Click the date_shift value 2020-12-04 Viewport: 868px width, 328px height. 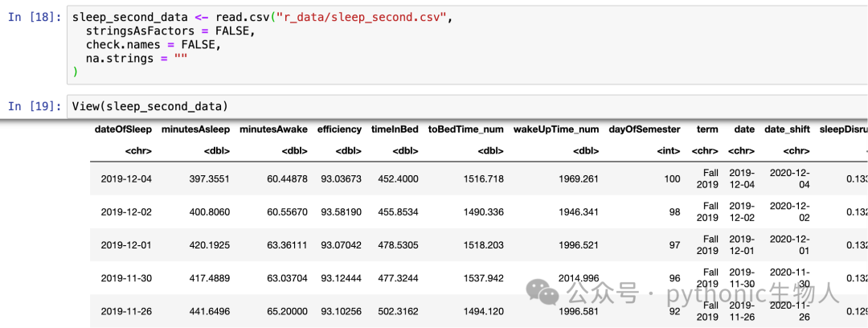(x=790, y=178)
